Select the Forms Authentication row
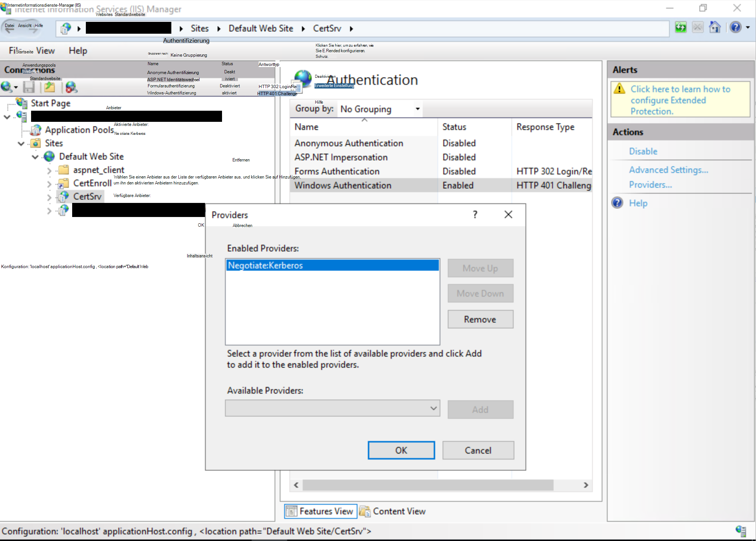This screenshot has height=541, width=756. point(441,171)
